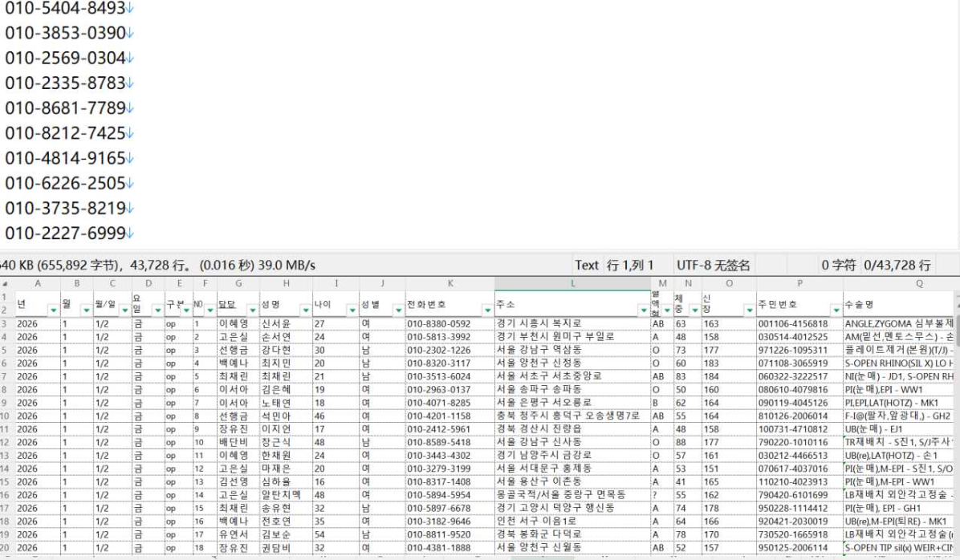Select cell with phone 010-8380-0592
The width and height of the screenshot is (960, 560).
click(450, 324)
